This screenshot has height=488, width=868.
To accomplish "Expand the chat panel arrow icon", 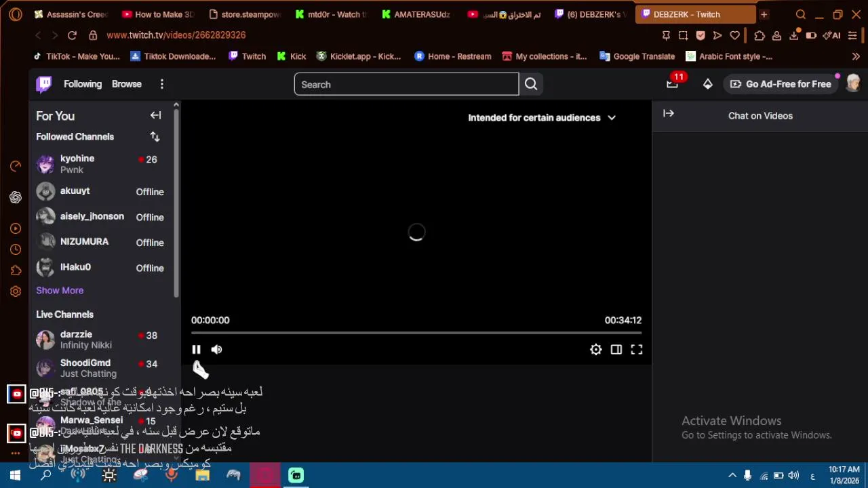I will click(669, 114).
